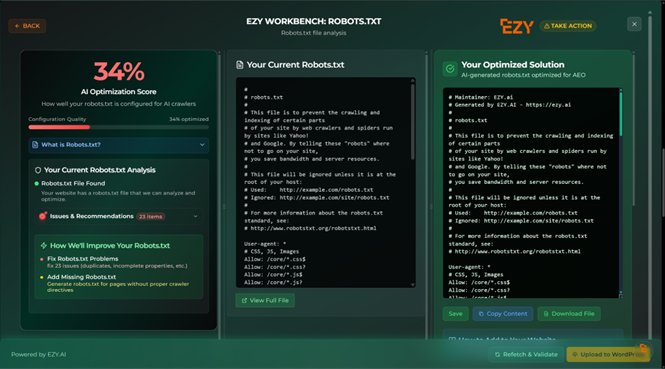Image resolution: width=665 pixels, height=369 pixels.
Task: Click the scrollbar of current robots.txt code box
Action: [413, 123]
